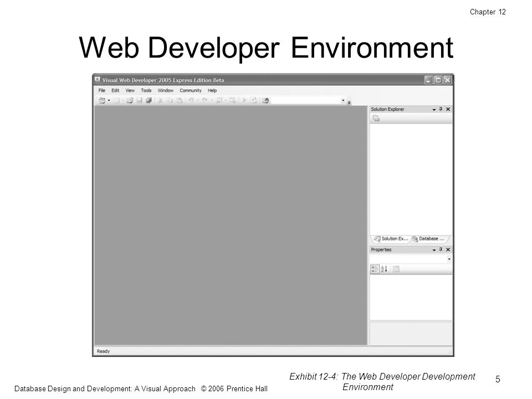
Task: Open the Find combo box dropdown arrow
Action: point(343,100)
